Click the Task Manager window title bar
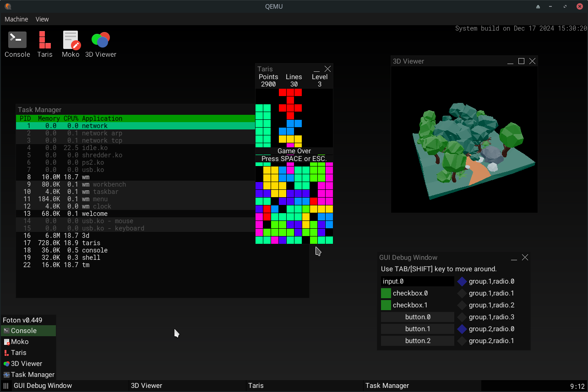The height and width of the screenshot is (392, 588). 136,110
